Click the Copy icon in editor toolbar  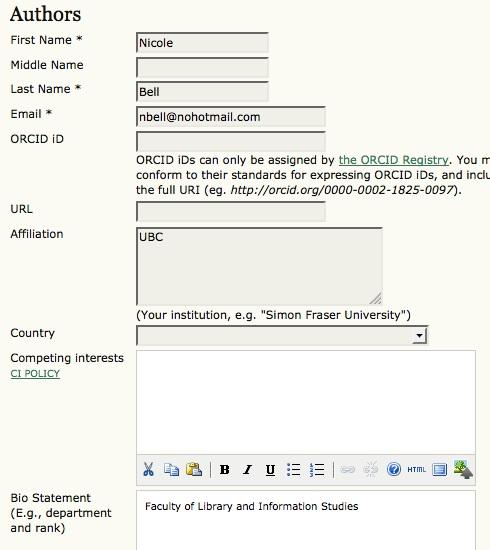tap(171, 469)
